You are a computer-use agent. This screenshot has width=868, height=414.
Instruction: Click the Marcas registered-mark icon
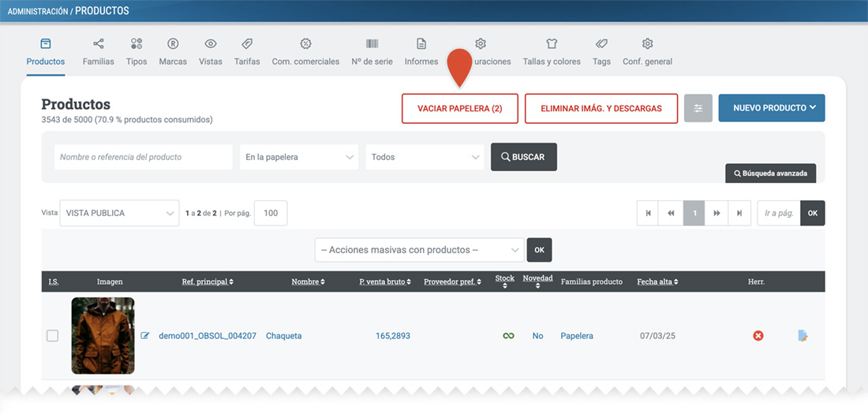(173, 43)
